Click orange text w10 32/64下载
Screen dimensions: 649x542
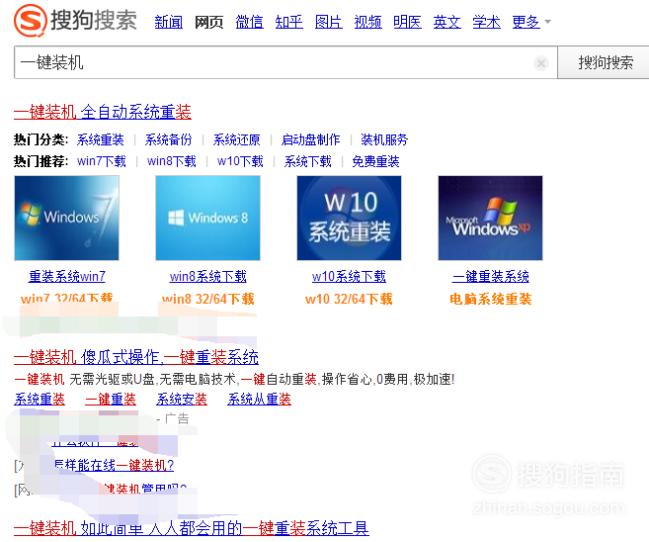[x=349, y=299]
